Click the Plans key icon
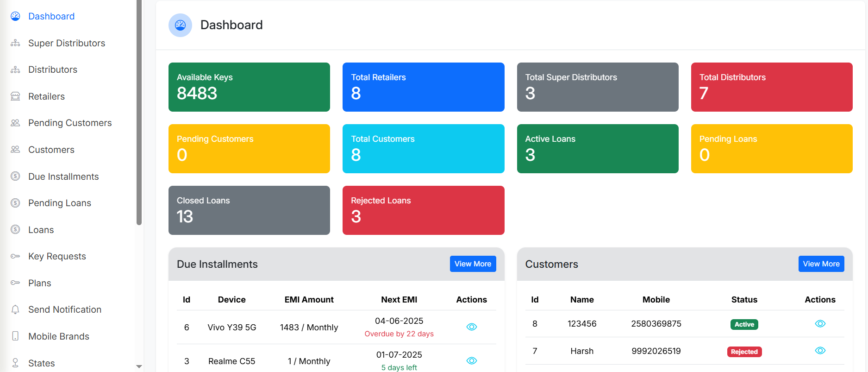The image size is (868, 372). [15, 283]
